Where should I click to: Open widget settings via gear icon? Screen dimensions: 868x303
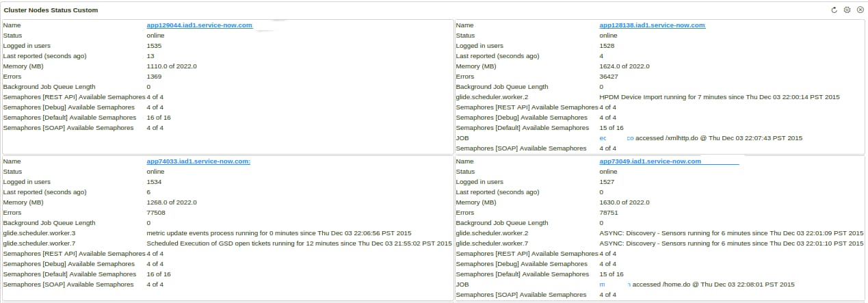pos(847,10)
